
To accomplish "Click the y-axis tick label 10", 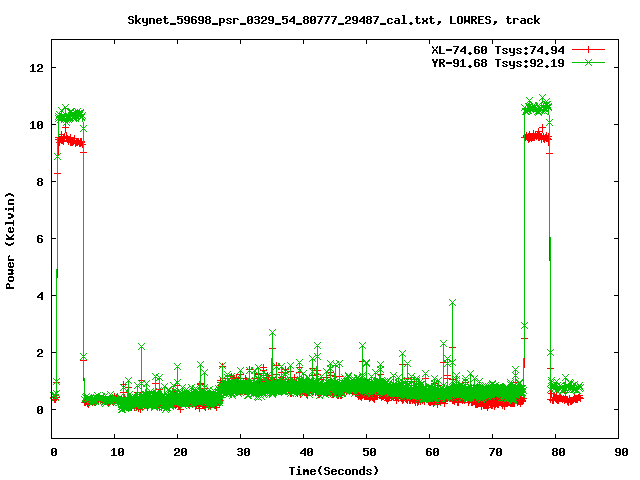I will 36,125.
